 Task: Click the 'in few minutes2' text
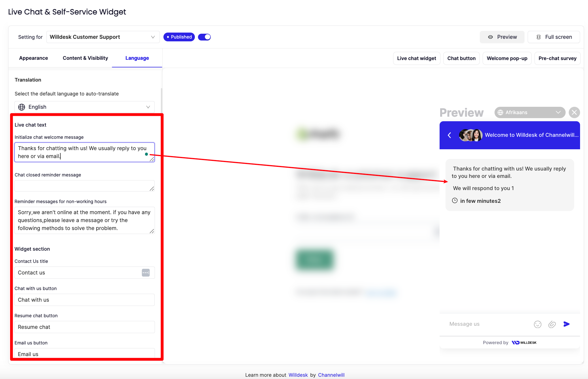coord(480,201)
